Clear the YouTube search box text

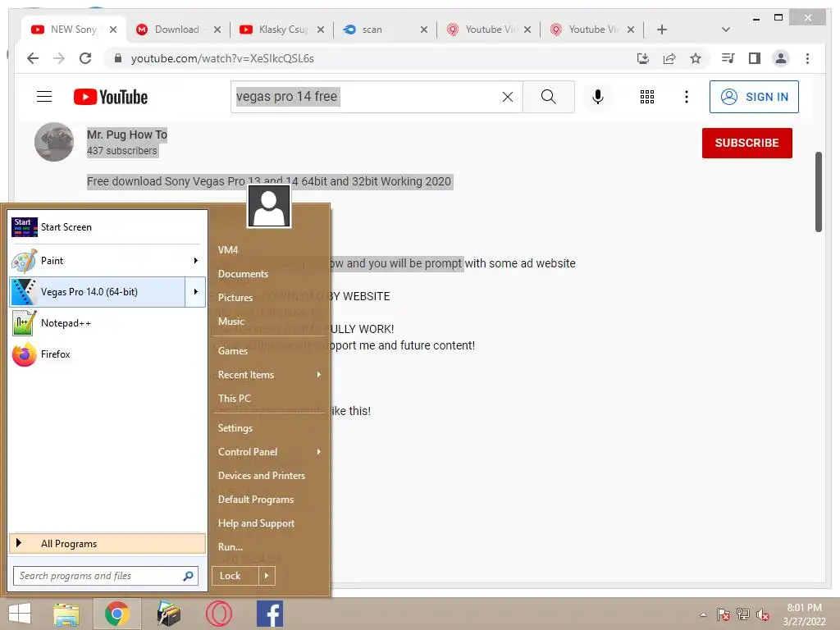click(507, 97)
